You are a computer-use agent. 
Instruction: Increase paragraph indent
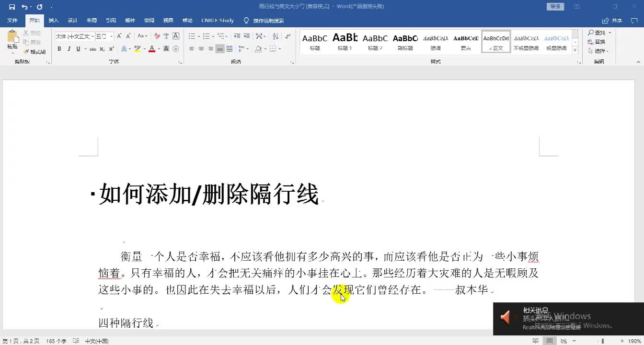point(247,36)
